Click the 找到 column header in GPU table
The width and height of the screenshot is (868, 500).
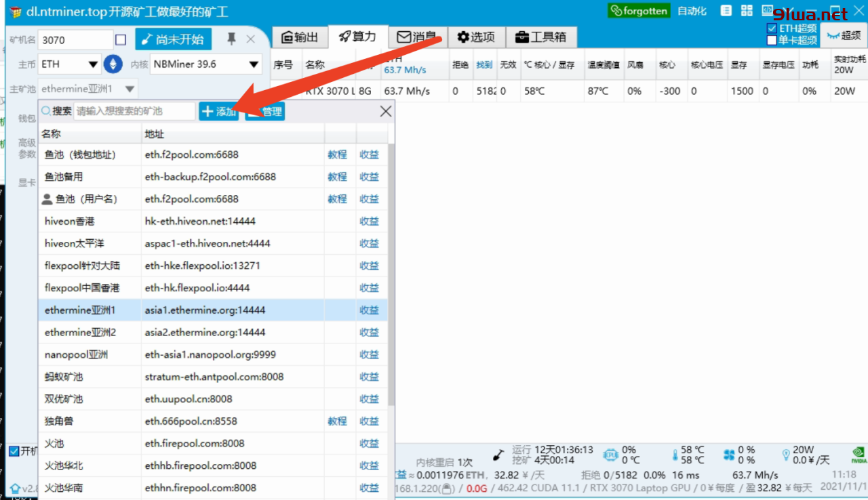click(x=484, y=65)
